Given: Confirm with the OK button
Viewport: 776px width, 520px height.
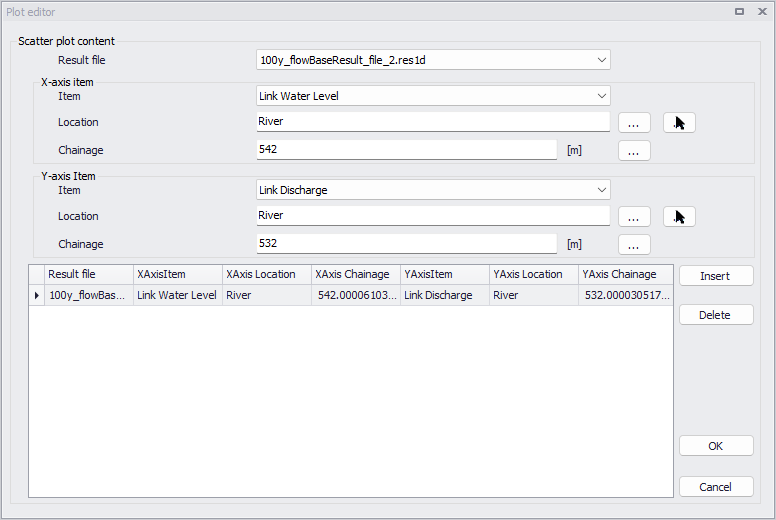Looking at the screenshot, I should 716,446.
